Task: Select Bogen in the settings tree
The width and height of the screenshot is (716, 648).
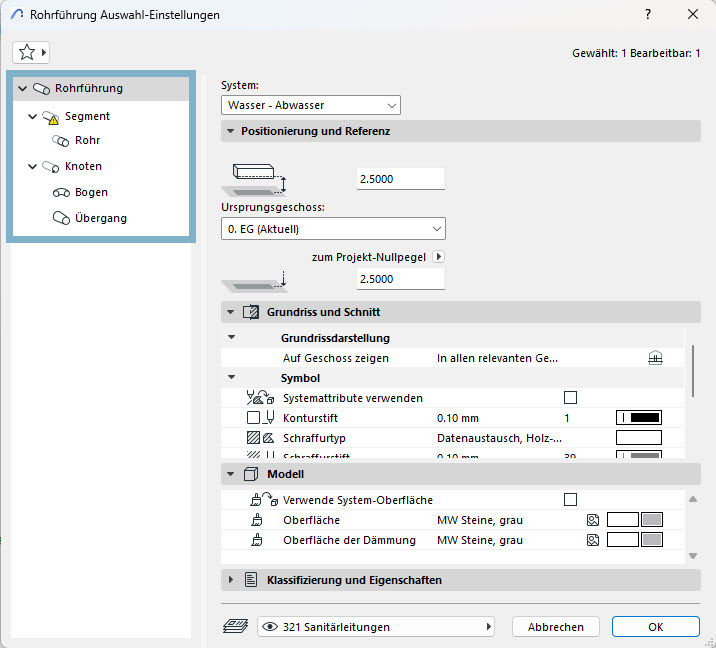Action: (91, 192)
